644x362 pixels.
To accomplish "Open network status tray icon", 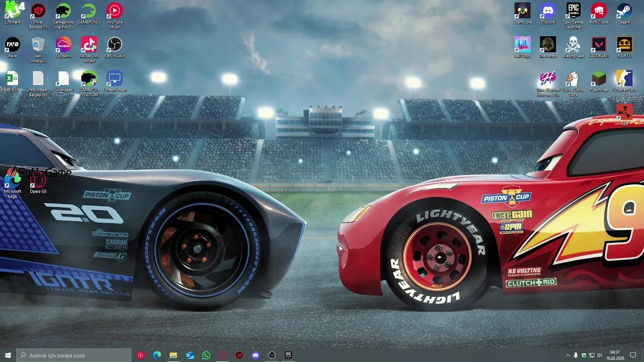I will point(592,355).
